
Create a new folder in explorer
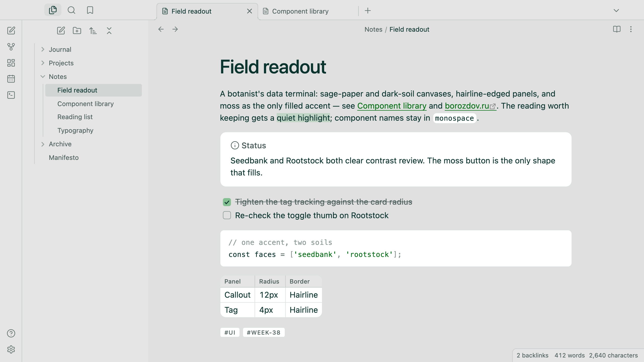point(77,31)
